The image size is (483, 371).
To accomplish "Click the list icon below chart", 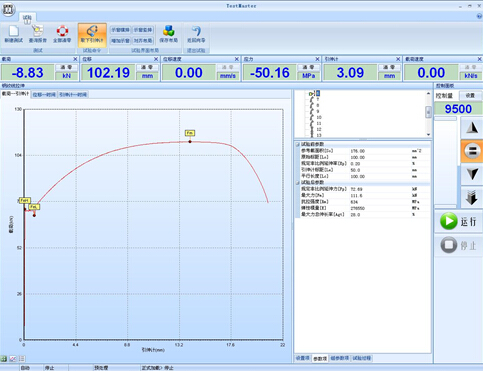I will point(22,359).
